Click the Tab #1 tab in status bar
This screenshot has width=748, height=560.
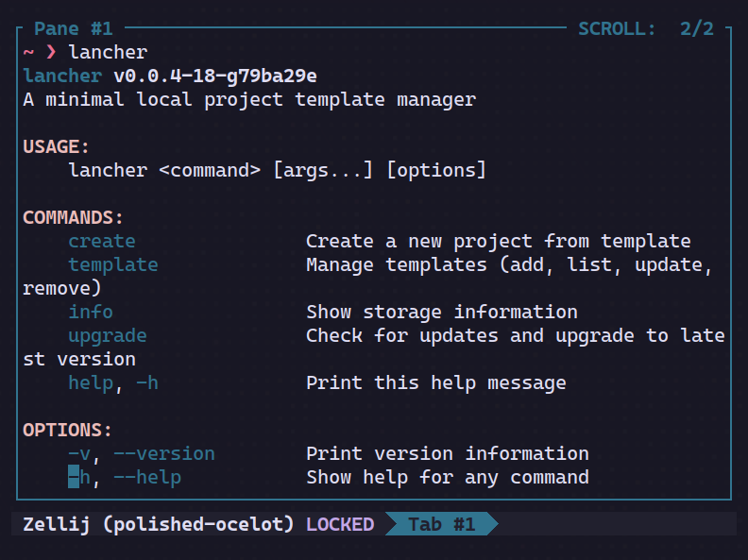pyautogui.click(x=441, y=524)
